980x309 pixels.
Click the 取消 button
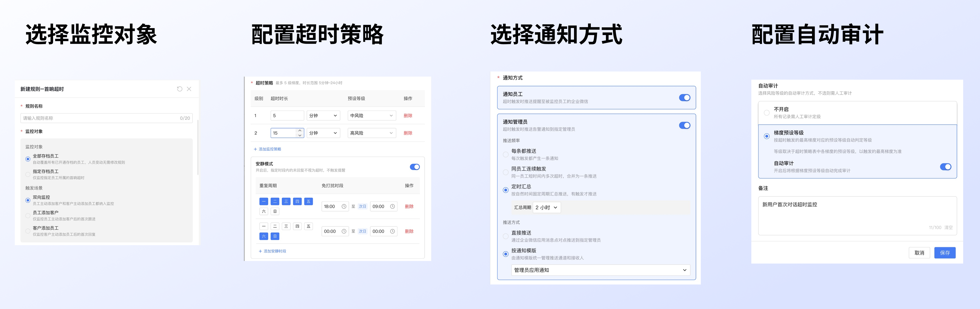tap(919, 253)
